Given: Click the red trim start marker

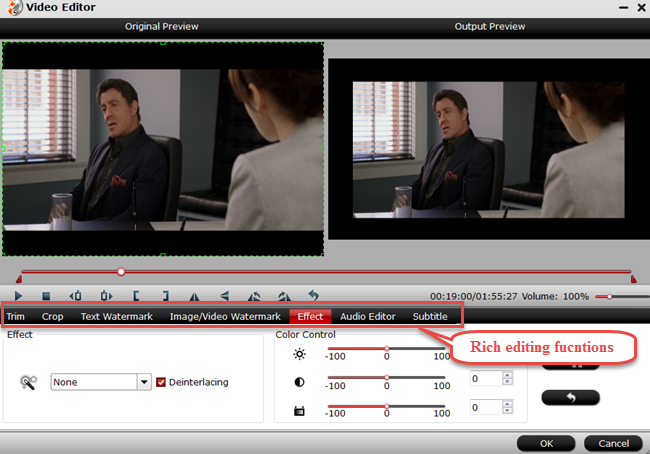Looking at the screenshot, I should click(x=19, y=279).
